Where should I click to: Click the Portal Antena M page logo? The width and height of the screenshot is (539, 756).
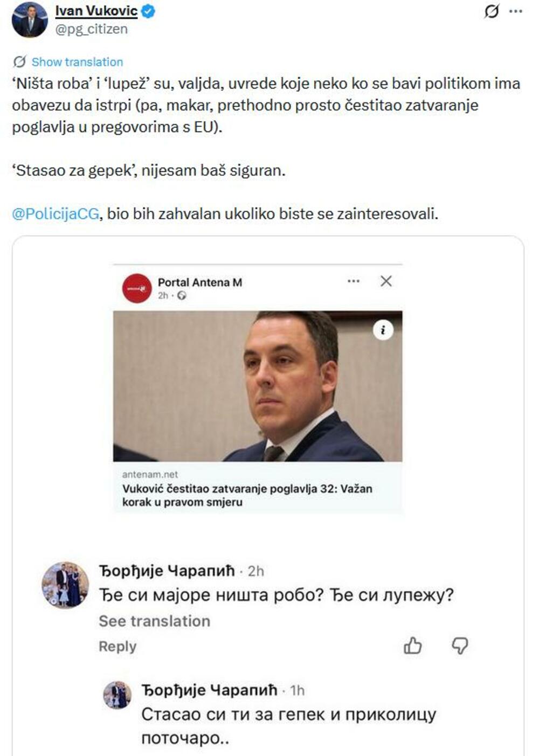(x=137, y=288)
